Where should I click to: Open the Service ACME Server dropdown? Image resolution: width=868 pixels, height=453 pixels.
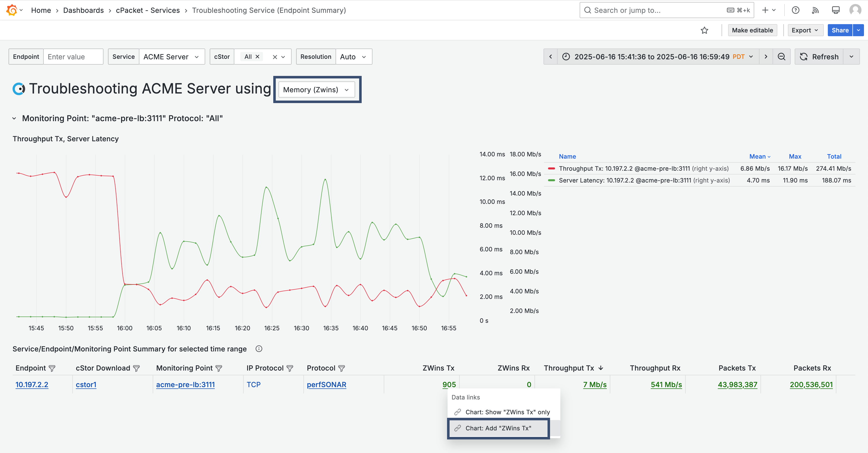172,57
